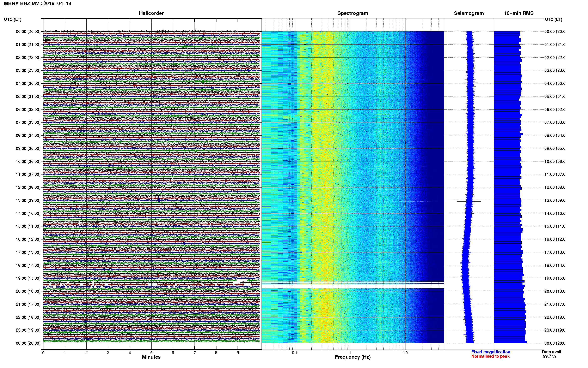Select the 'Spectrogram' panel heading
588x368 pixels.
coord(353,13)
